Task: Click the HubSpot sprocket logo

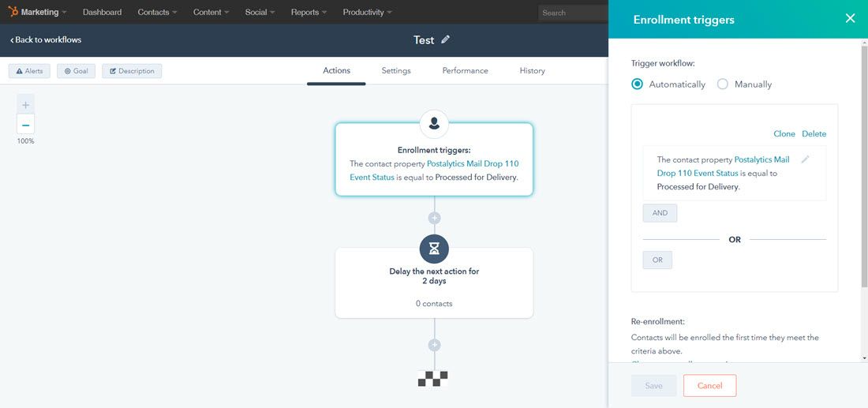Action: pyautogui.click(x=13, y=12)
